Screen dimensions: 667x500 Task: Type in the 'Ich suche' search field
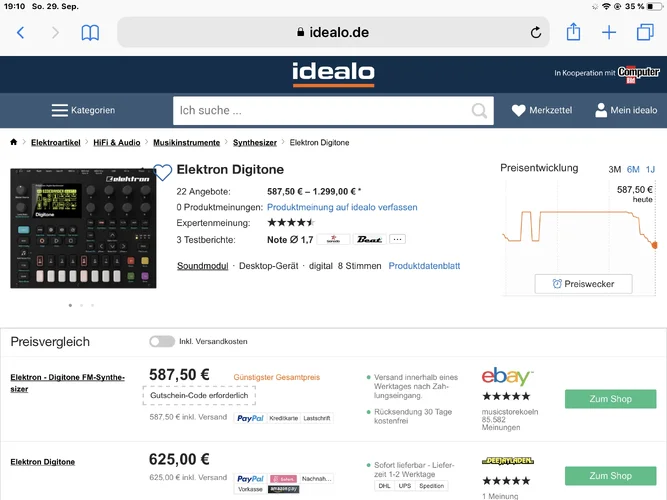click(x=320, y=110)
